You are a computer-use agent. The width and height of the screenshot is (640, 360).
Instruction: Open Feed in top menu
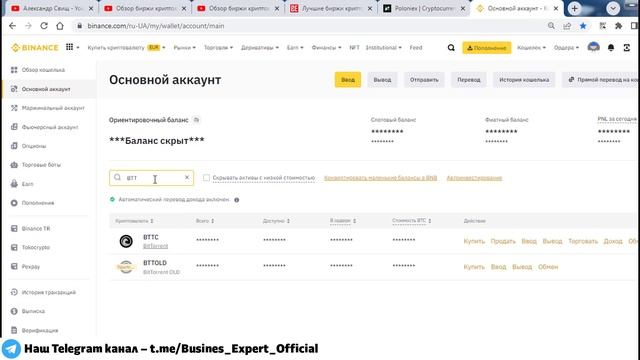(416, 48)
